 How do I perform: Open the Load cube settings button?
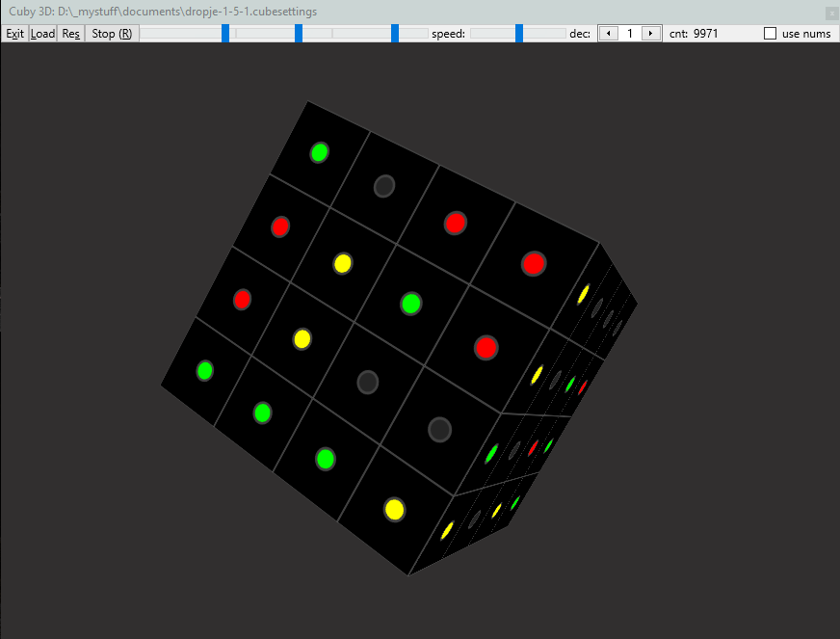point(42,33)
